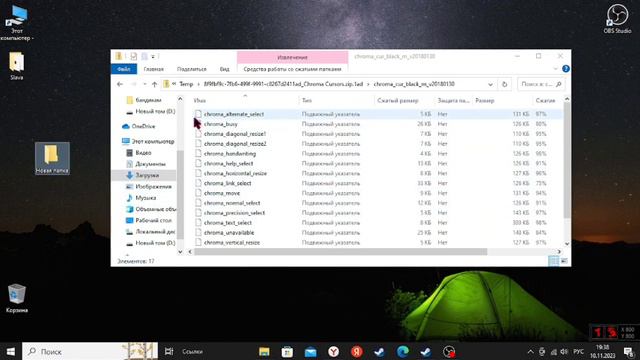The height and width of the screenshot is (360, 640).
Task: Click the Explorer help question-mark icon
Action: [x=566, y=69]
